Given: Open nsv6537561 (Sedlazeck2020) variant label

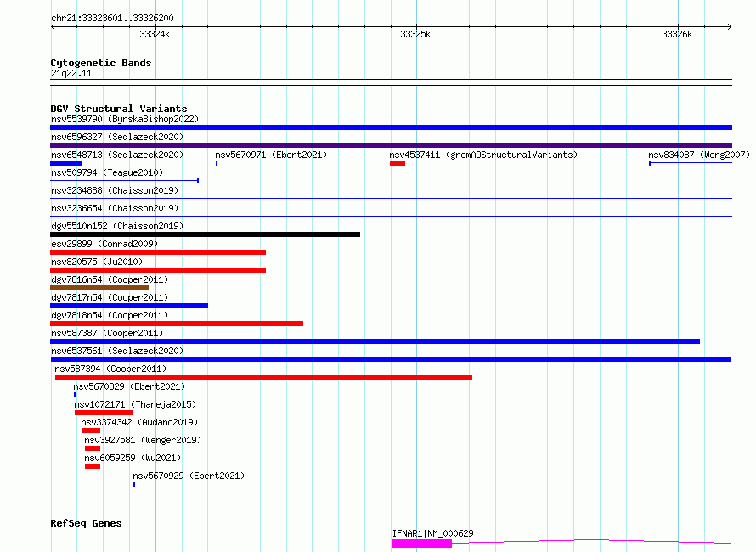Looking at the screenshot, I should coord(117,351).
